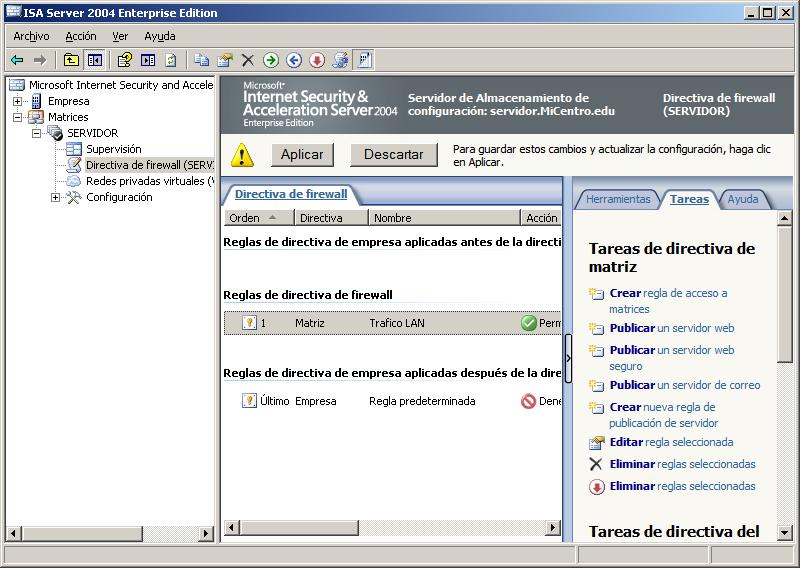Image resolution: width=800 pixels, height=568 pixels.
Task: Click the blue left-arrow toolbar icon
Action: [294, 61]
